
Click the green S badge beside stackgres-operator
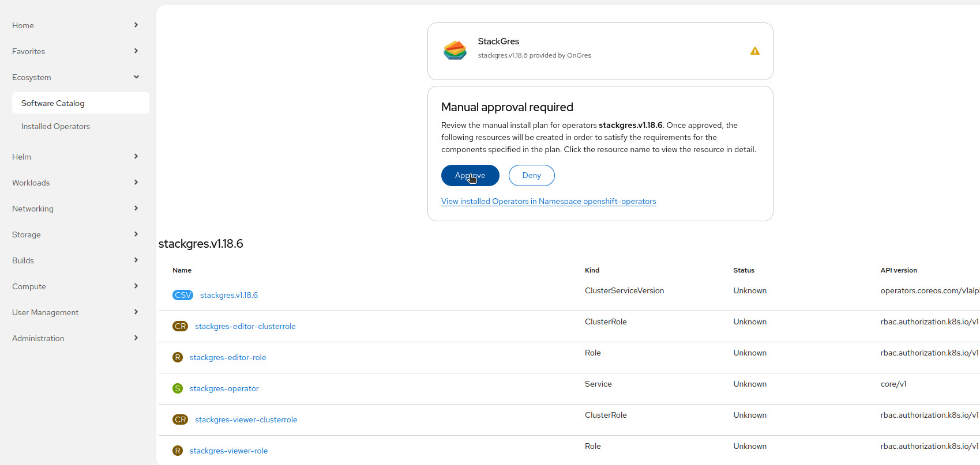pos(178,388)
